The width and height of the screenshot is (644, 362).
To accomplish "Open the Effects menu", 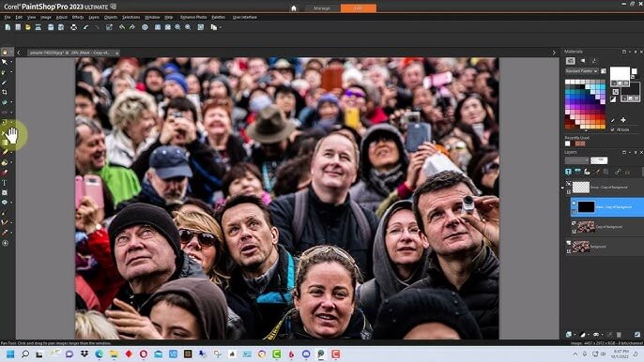I will point(78,17).
